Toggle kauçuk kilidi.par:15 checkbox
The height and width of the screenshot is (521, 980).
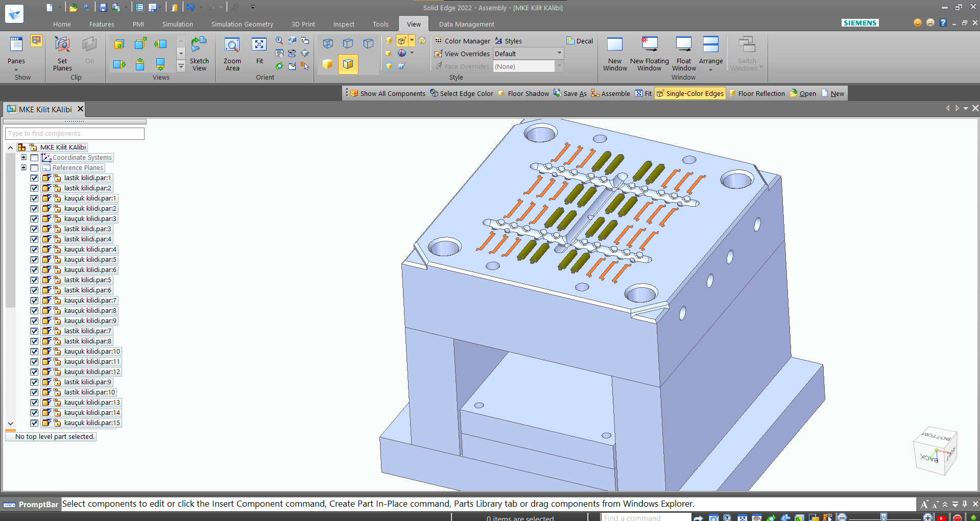34,423
